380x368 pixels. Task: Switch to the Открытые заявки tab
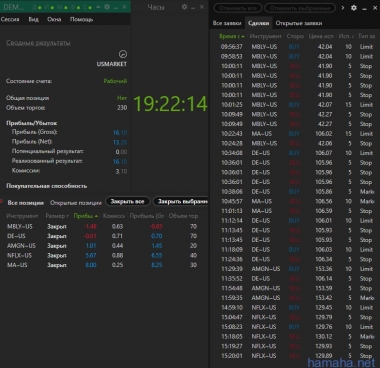299,23
